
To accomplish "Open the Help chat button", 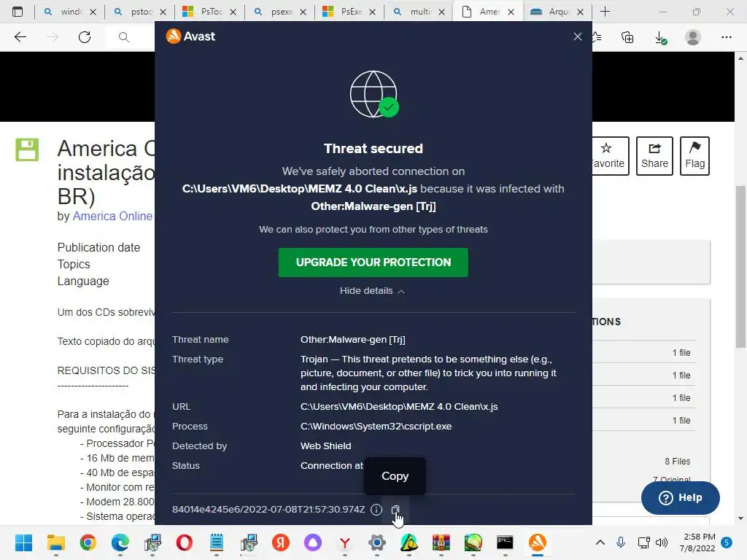I will tap(681, 497).
